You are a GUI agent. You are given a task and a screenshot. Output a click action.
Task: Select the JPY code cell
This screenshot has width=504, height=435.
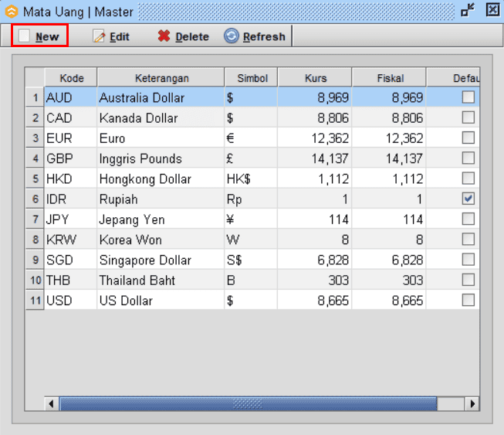click(71, 219)
